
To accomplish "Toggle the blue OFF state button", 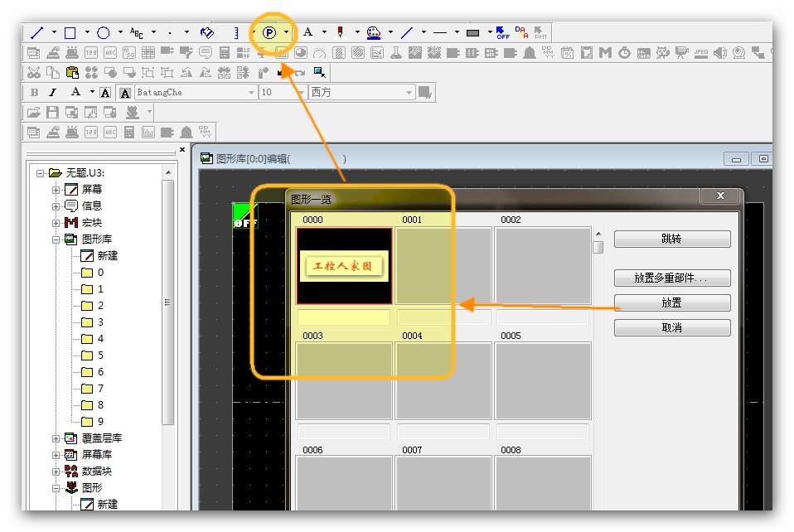I will (x=502, y=33).
